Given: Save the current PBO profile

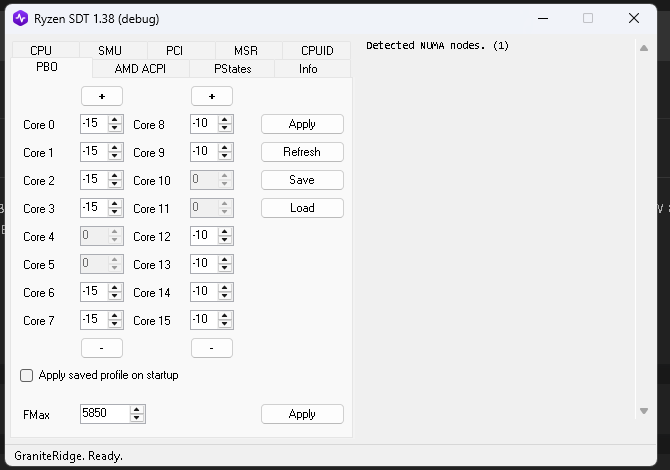Looking at the screenshot, I should coord(302,180).
